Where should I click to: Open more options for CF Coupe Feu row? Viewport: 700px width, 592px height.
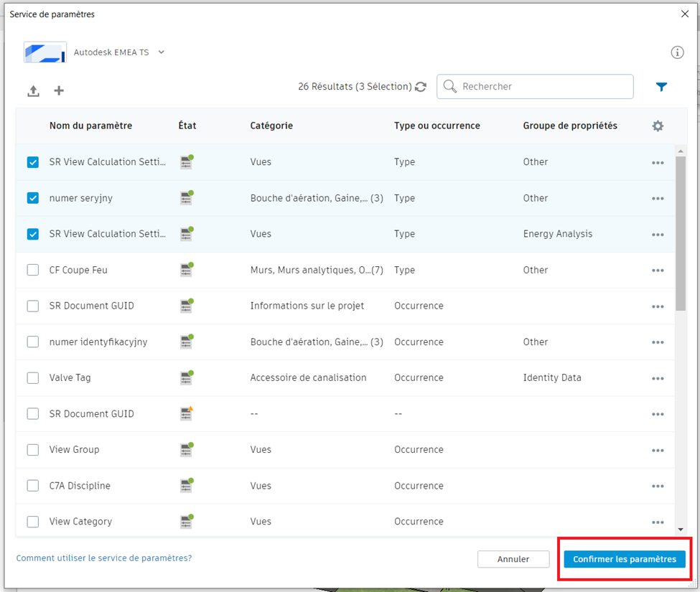pyautogui.click(x=657, y=271)
